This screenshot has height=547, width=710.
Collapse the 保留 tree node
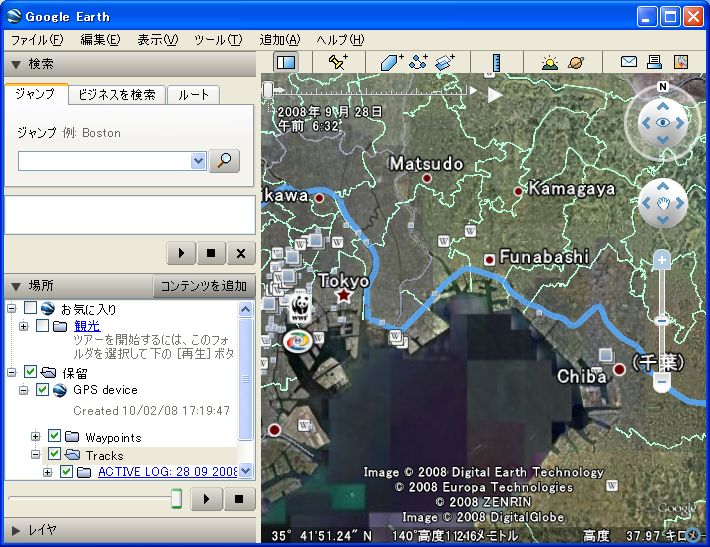(12, 372)
